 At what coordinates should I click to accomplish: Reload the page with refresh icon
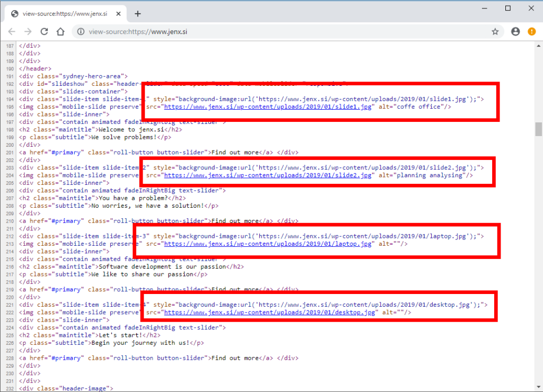pyautogui.click(x=45, y=31)
